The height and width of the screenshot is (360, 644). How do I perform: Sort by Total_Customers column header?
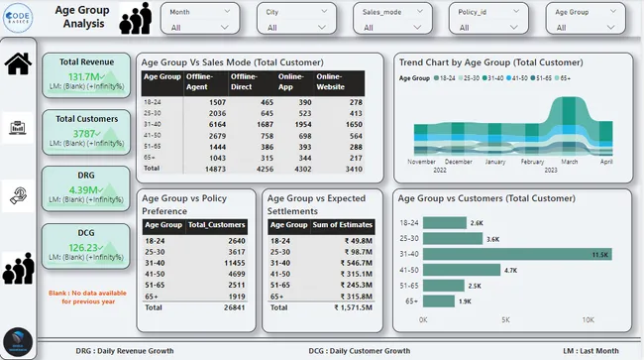[216, 225]
